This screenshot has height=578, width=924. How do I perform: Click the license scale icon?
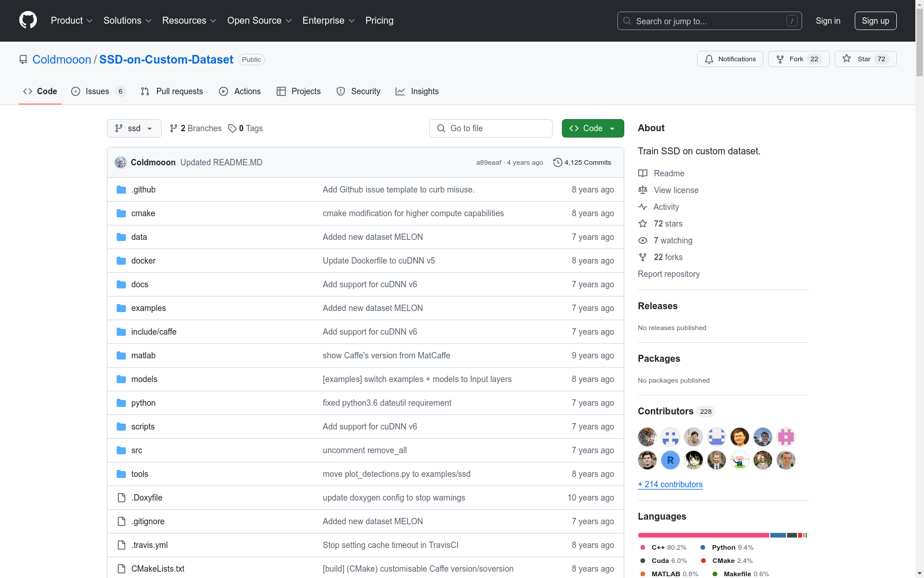pos(643,190)
